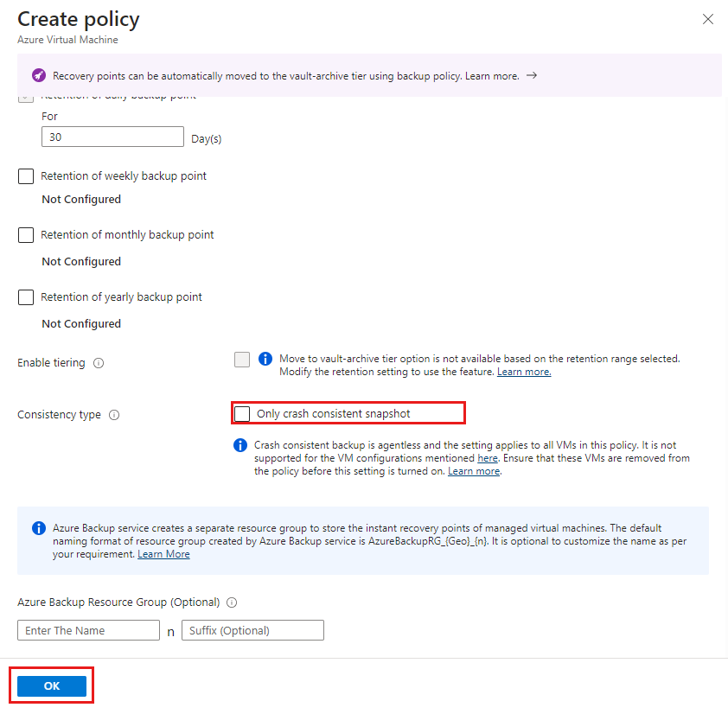Image resolution: width=728 pixels, height=714 pixels.
Task: Click info icon next to Consistency type
Action: point(114,415)
